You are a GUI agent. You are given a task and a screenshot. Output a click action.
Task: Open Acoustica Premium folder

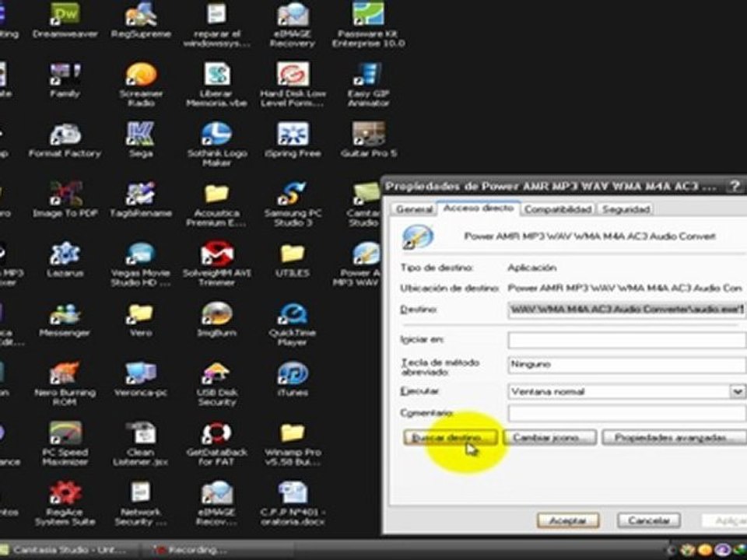click(x=217, y=205)
